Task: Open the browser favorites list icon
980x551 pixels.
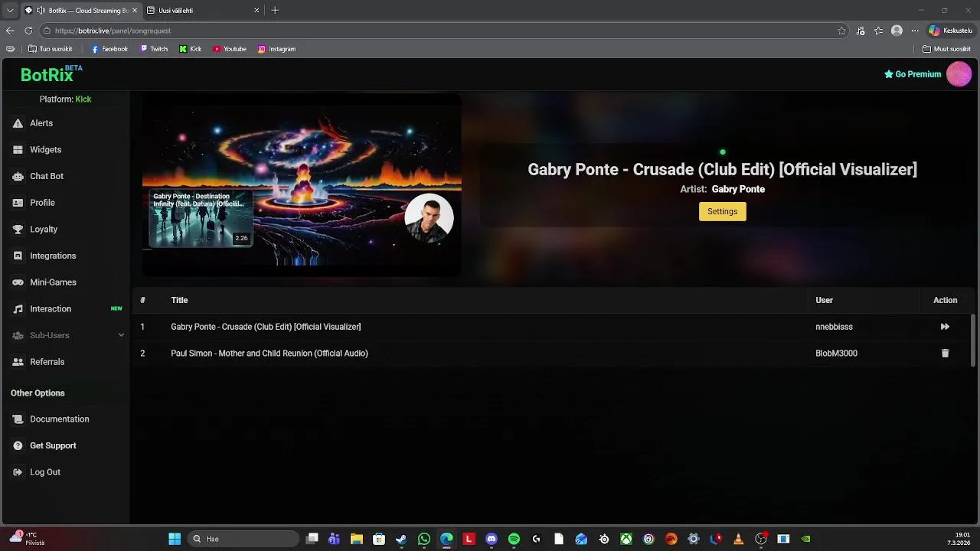Action: point(878,31)
